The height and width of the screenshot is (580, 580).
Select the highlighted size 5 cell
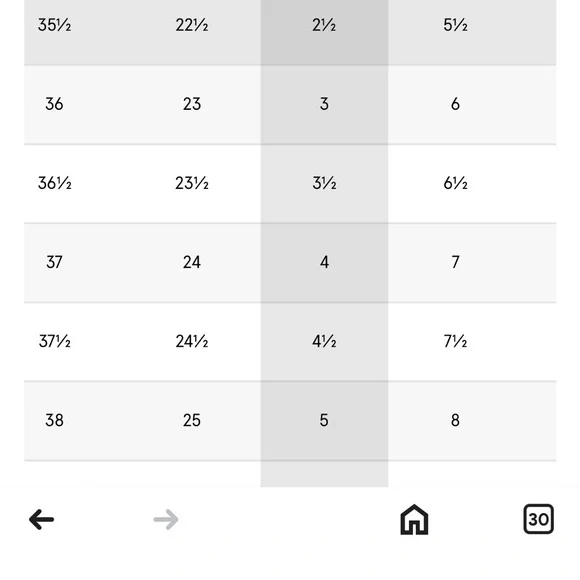324,420
